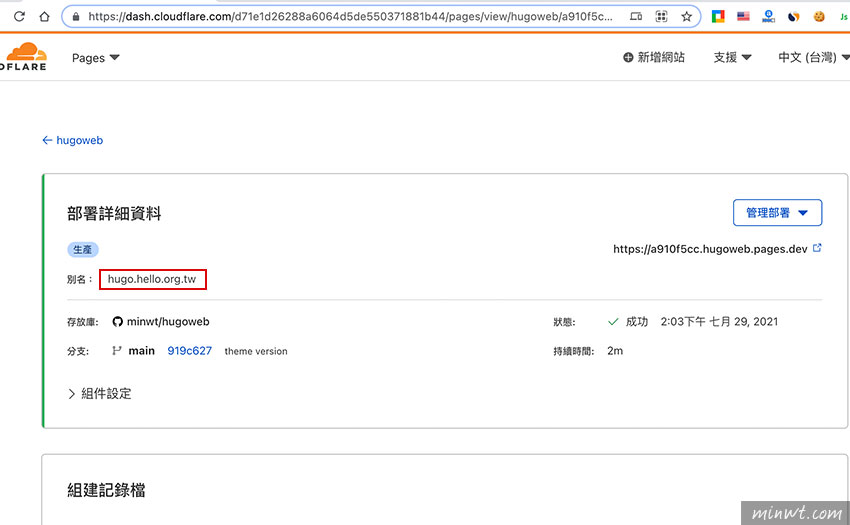
Task: Open commit 919c627 link
Action: [190, 351]
